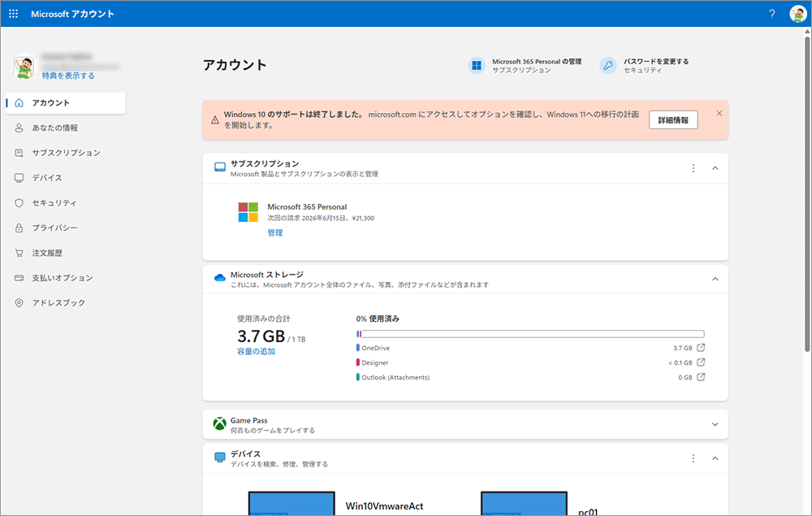The width and height of the screenshot is (812, 516).
Task: Open the profile avatar in top-right corner
Action: (797, 14)
